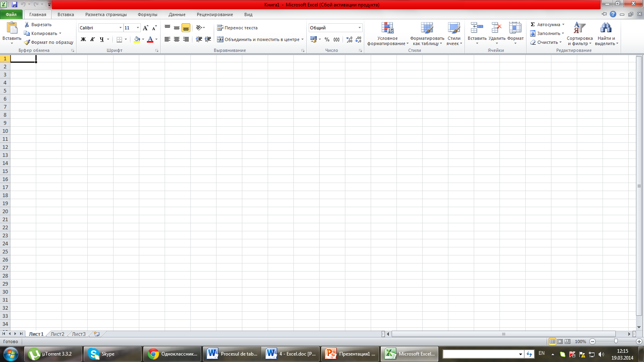Click the zoom out minus button

coord(592,341)
